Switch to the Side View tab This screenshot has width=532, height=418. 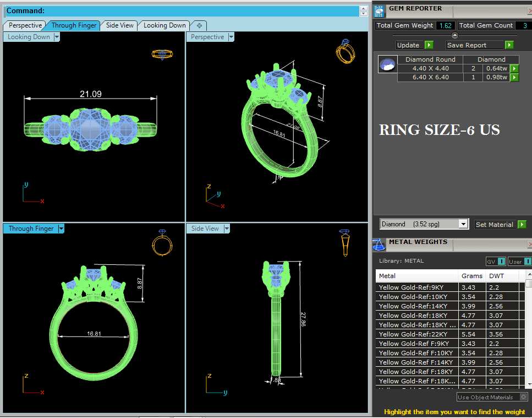click(119, 25)
